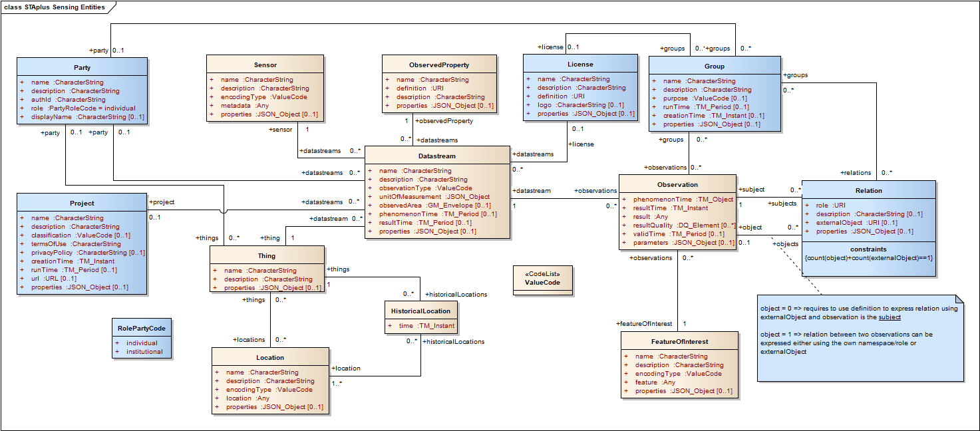
Task: Click 'externalObject :URI [0..1]' attribute
Action: coord(858,223)
